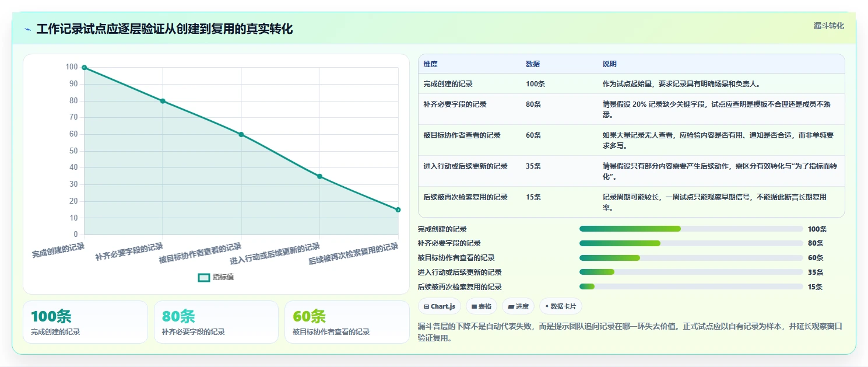Open the 80条 补齐必要字段的记录 stat card
This screenshot has height=367, width=868.
point(216,322)
